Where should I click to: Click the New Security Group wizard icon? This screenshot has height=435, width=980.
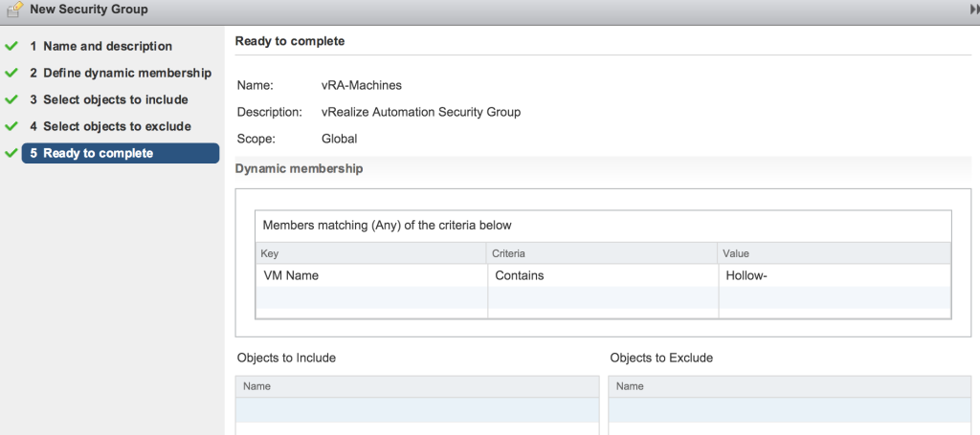coord(14,10)
